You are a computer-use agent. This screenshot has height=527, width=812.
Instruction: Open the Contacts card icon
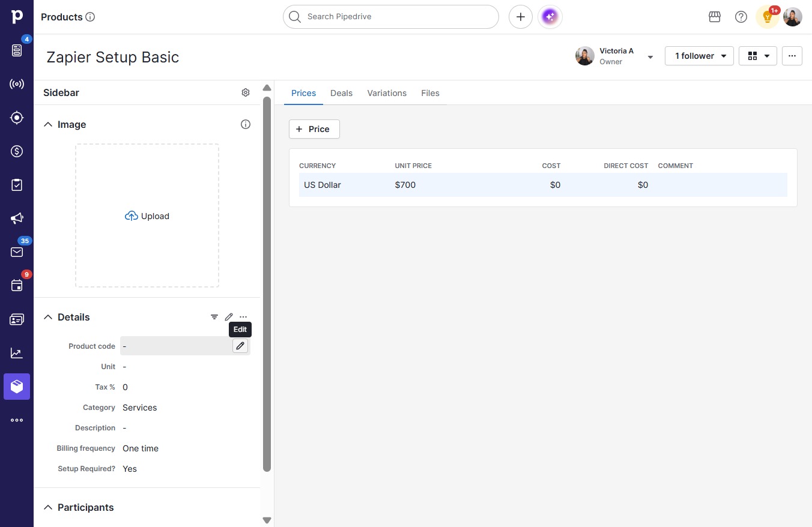[x=17, y=319]
